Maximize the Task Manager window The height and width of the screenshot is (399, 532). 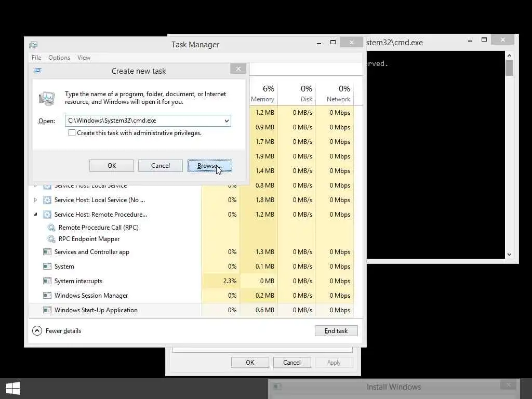pyautogui.click(x=333, y=42)
